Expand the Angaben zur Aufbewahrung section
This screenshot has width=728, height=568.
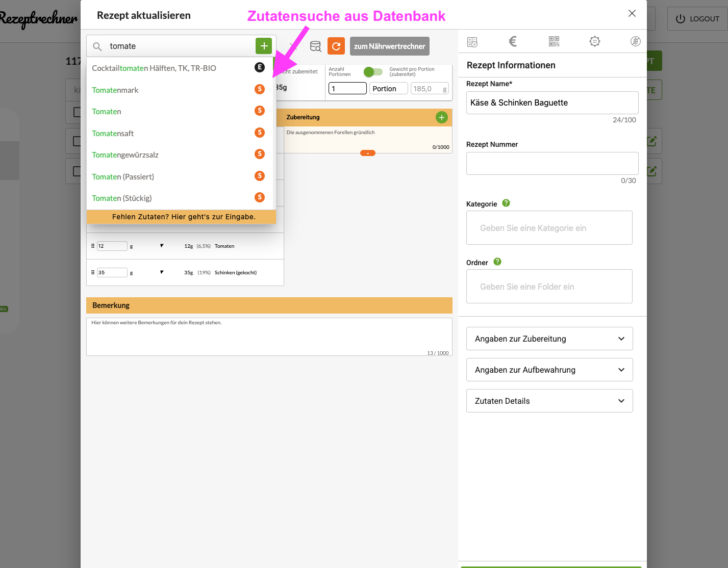pos(549,370)
